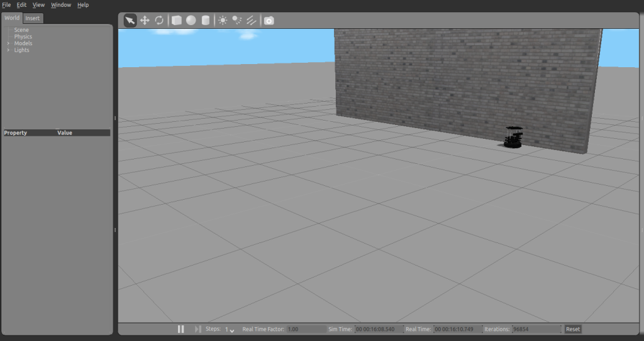Insert a cylinder shape from toolbar

point(206,21)
